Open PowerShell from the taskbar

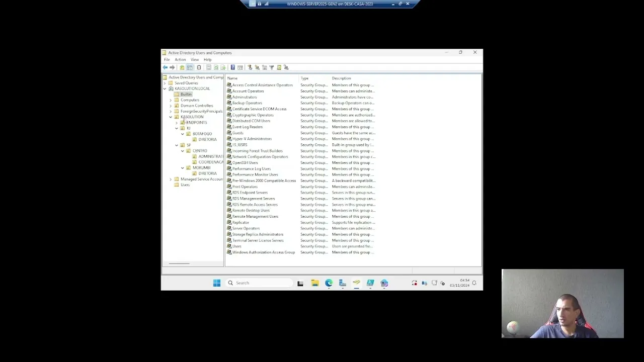coord(370,283)
